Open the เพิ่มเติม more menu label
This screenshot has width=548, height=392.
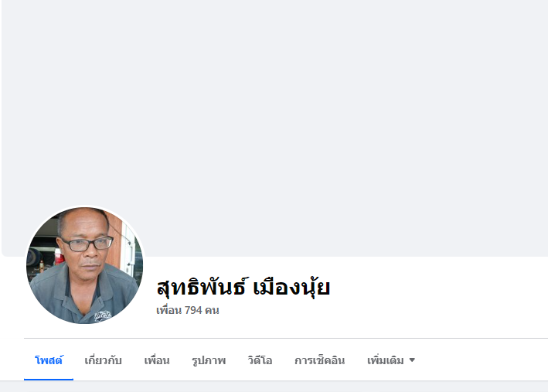coord(385,360)
